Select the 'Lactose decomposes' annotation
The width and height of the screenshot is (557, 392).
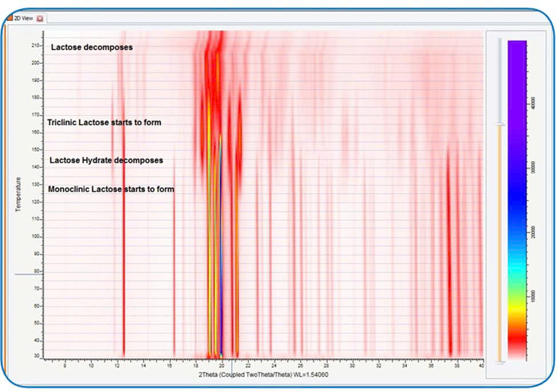tap(92, 47)
